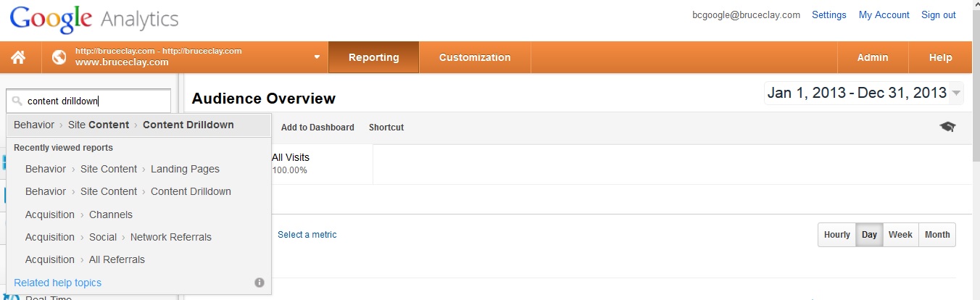Click into the report search field
This screenshot has height=300, width=980.
88,101
